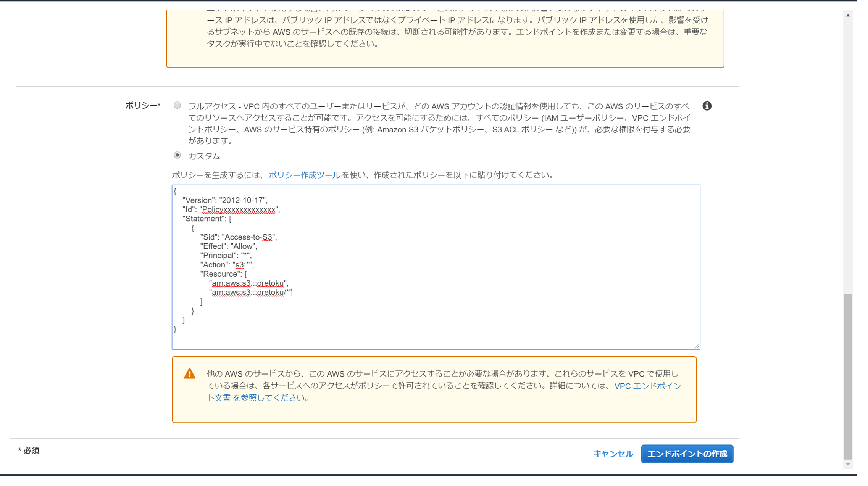Place cursor on "Action": "s3:*" line
The height and width of the screenshot is (486, 868).
[x=226, y=265]
